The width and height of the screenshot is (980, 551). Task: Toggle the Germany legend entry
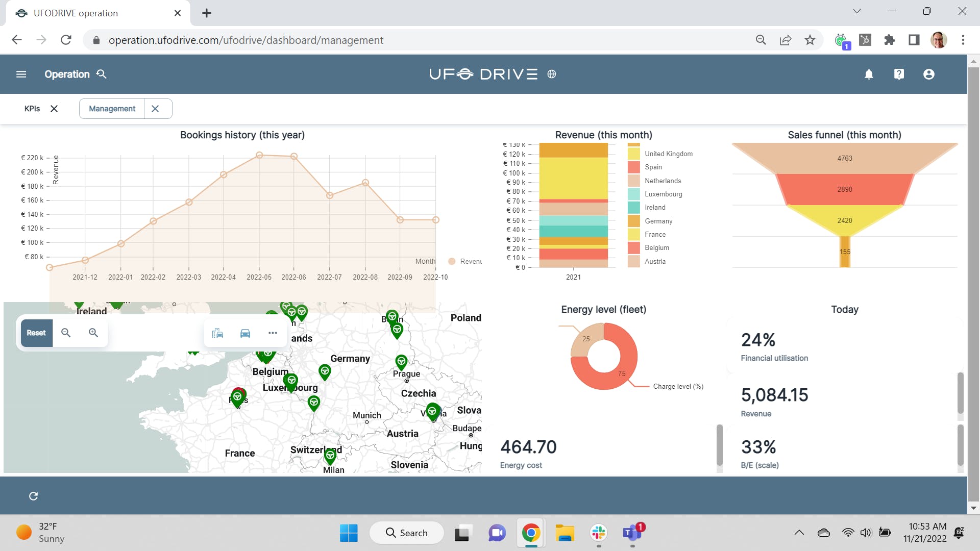coord(658,221)
